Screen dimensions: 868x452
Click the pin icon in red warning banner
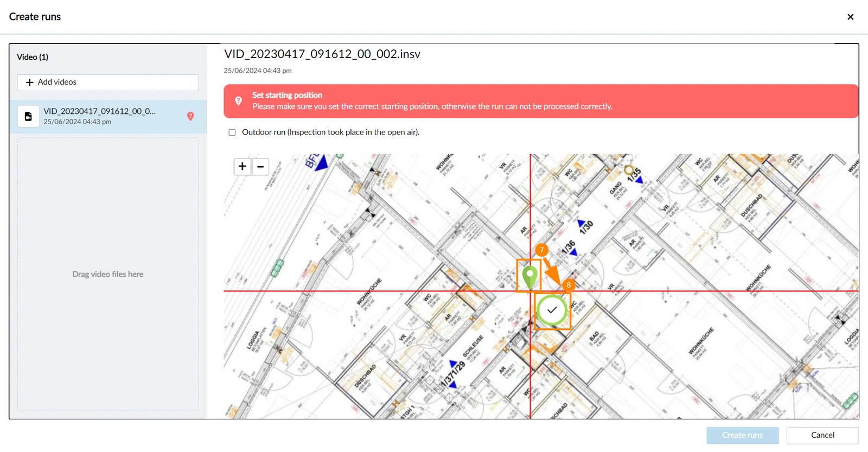click(x=238, y=101)
